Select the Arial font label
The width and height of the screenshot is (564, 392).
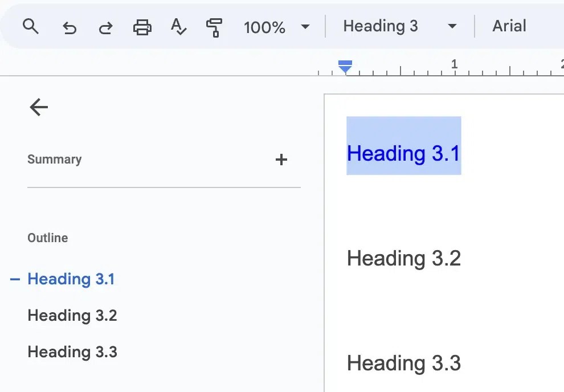point(509,26)
